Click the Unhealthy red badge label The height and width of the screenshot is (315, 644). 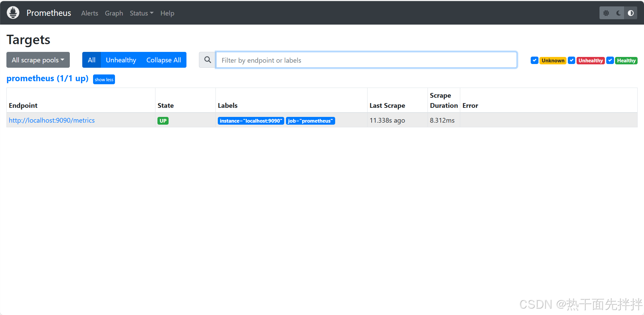point(591,61)
